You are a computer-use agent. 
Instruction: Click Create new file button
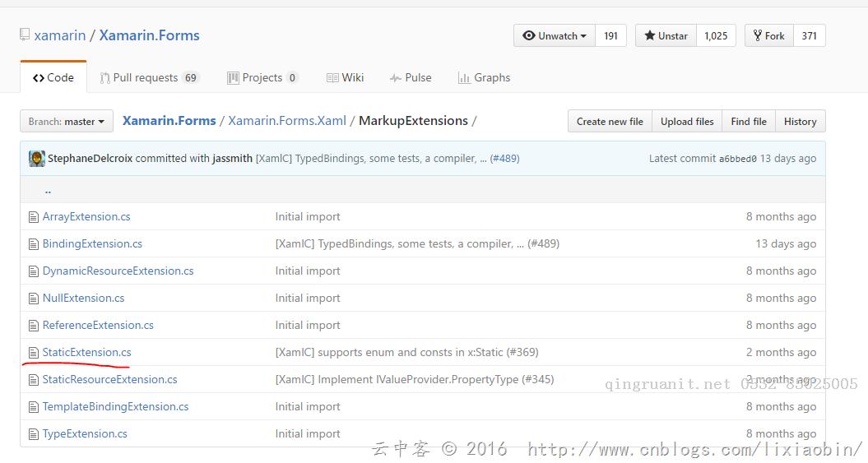(x=610, y=121)
